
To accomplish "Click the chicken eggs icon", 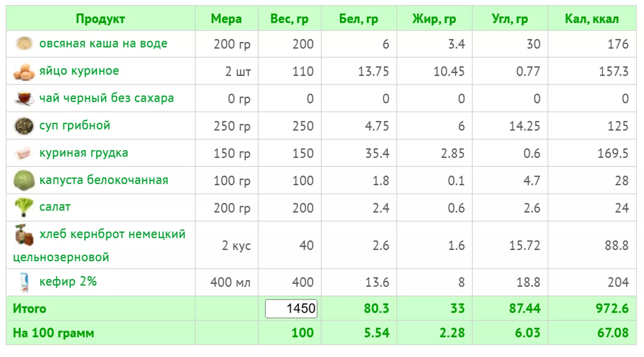I will tap(24, 72).
